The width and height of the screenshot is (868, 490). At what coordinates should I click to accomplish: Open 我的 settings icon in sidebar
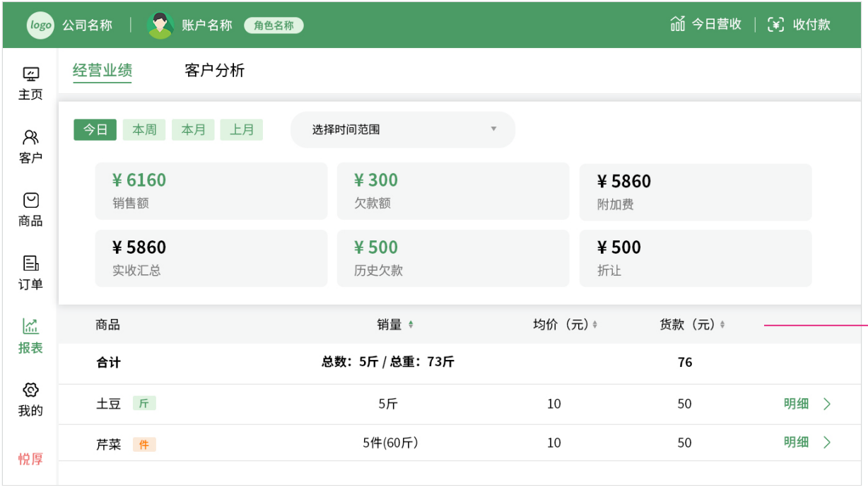[x=30, y=390]
